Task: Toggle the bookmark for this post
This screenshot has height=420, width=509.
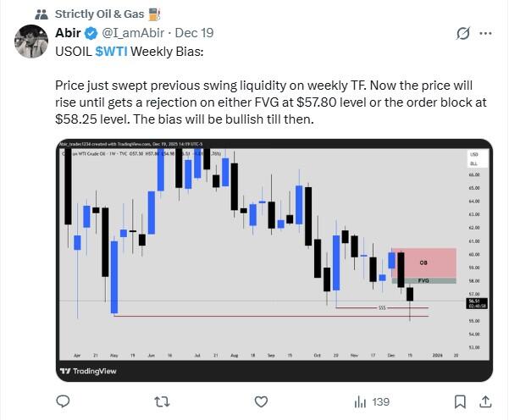Action: point(459,401)
